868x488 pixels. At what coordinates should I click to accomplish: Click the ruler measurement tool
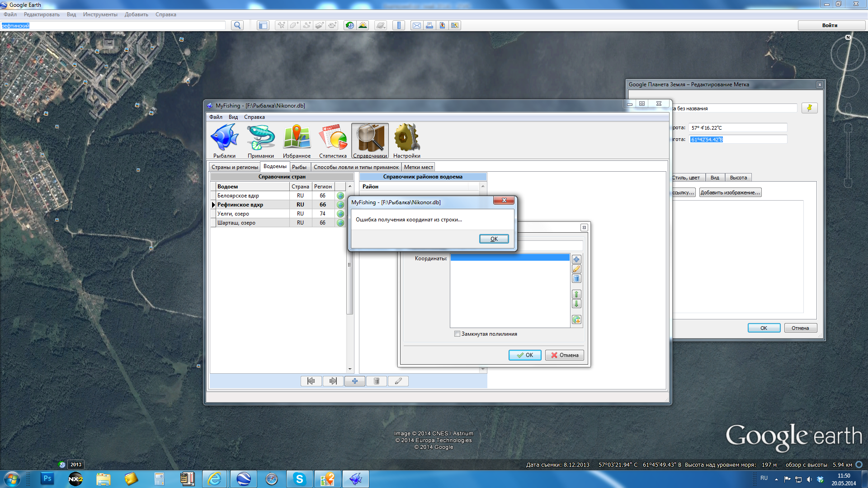(x=399, y=25)
